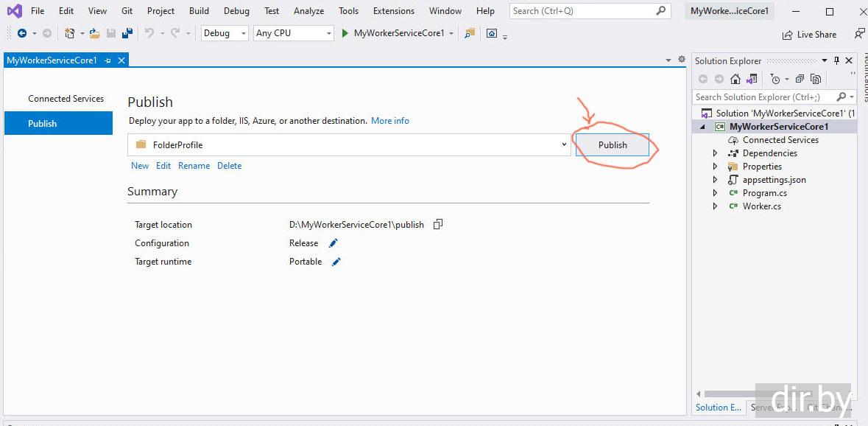
Task: Click the Home icon in Solution Explorer
Action: pos(735,79)
